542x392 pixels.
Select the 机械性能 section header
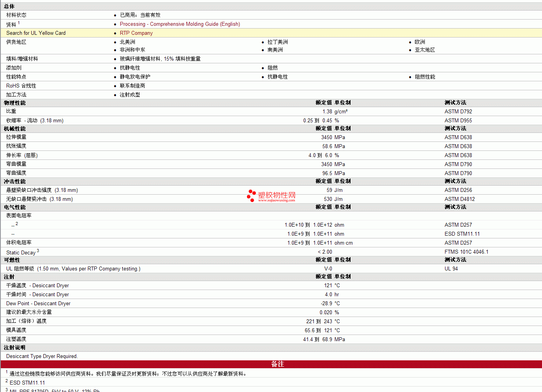[x=15, y=129]
